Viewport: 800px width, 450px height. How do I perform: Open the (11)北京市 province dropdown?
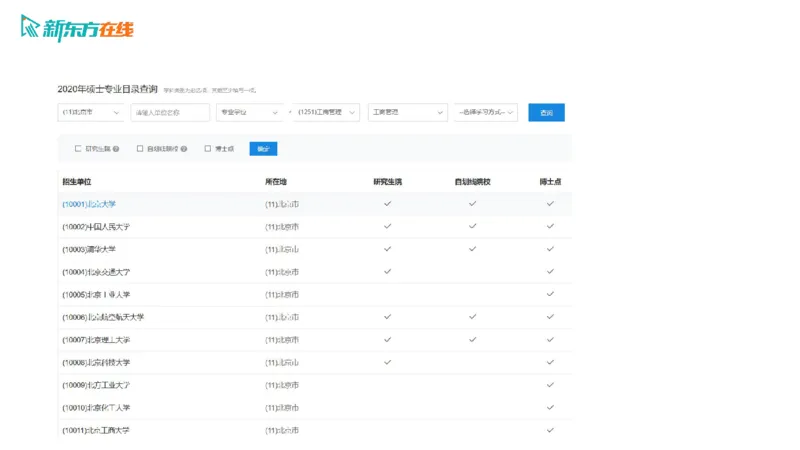point(90,112)
